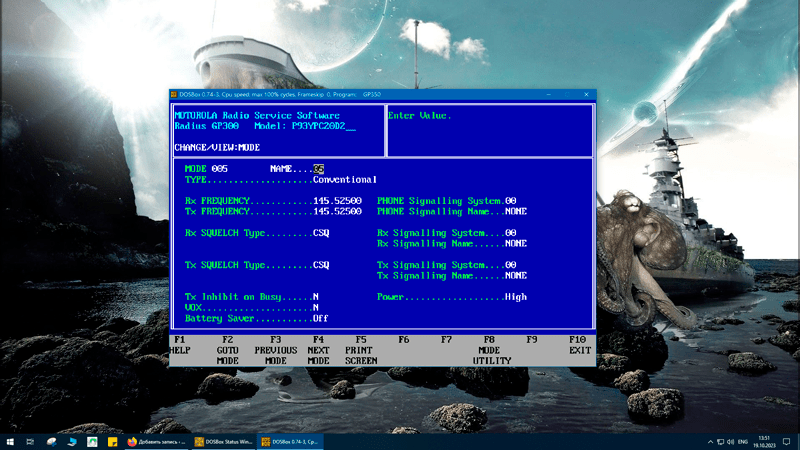Open network status tray icon
This screenshot has width=800, height=450.
click(720, 442)
